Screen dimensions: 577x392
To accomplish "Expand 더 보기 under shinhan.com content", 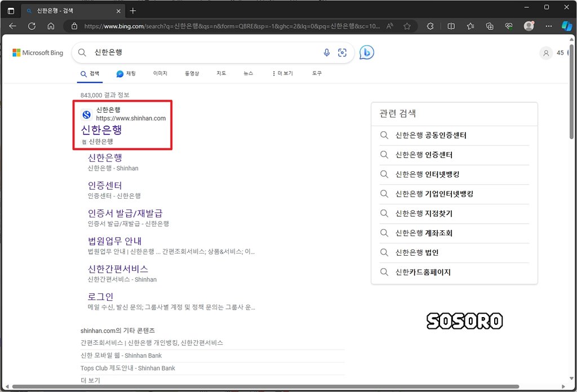I will pos(90,380).
